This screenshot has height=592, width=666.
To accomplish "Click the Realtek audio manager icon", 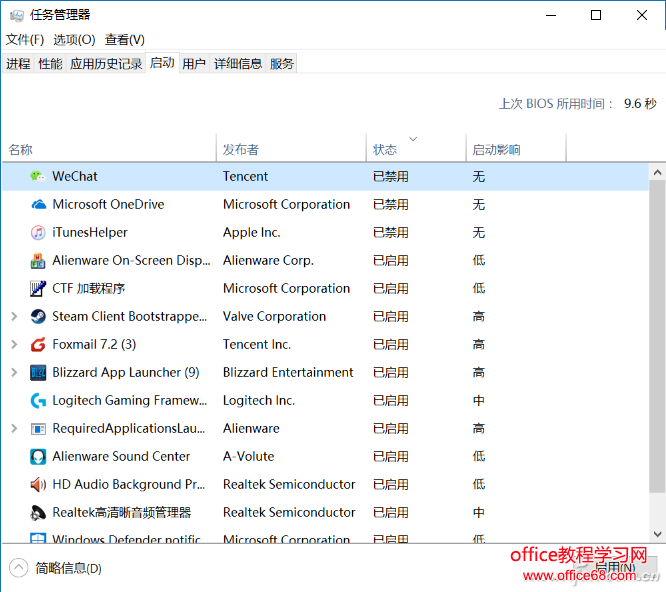I will pyautogui.click(x=38, y=513).
